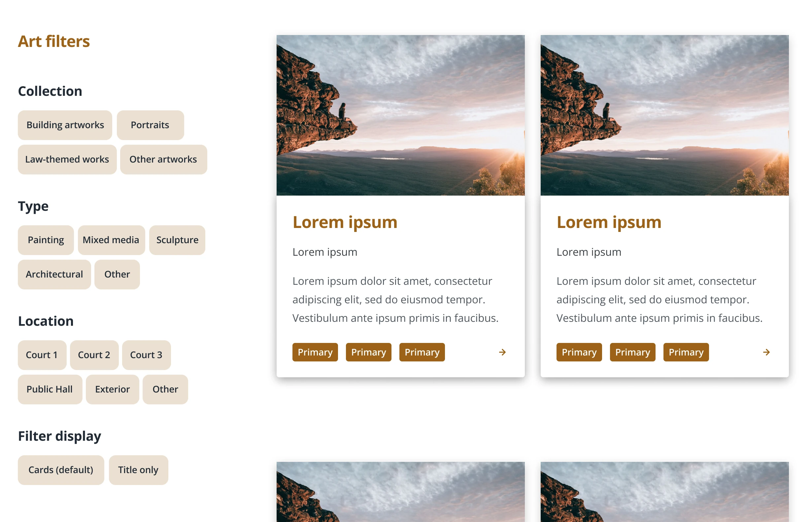Select Other under the Type heading
This screenshot has width=812, height=522.
117,274
